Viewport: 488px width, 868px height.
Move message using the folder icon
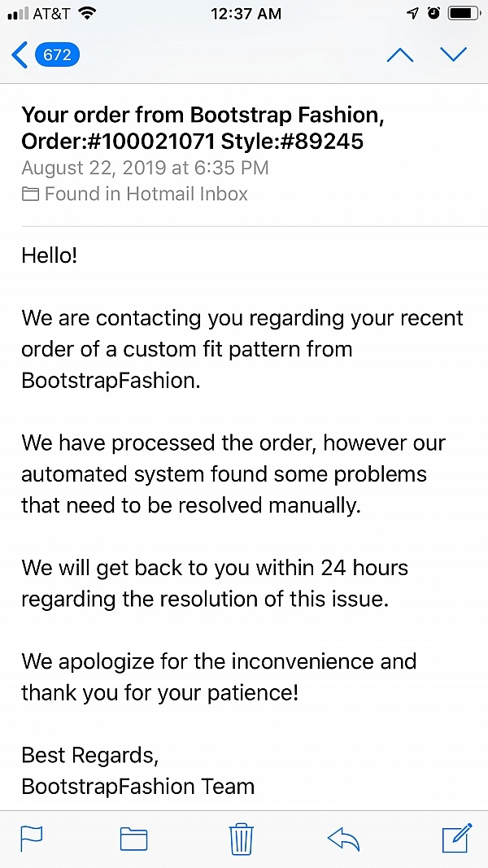point(133,839)
